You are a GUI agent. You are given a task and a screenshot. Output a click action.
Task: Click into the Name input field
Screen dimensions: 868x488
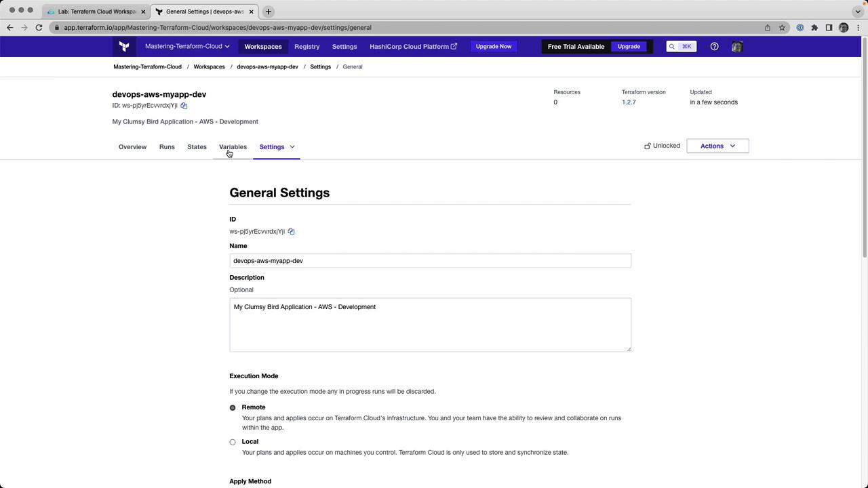(430, 261)
